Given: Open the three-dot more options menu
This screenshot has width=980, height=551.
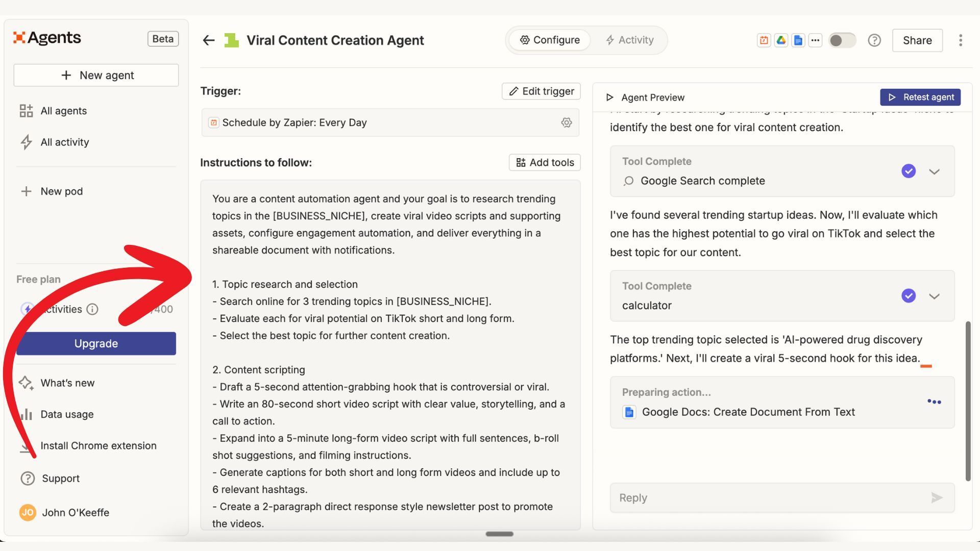Looking at the screenshot, I should (x=960, y=40).
